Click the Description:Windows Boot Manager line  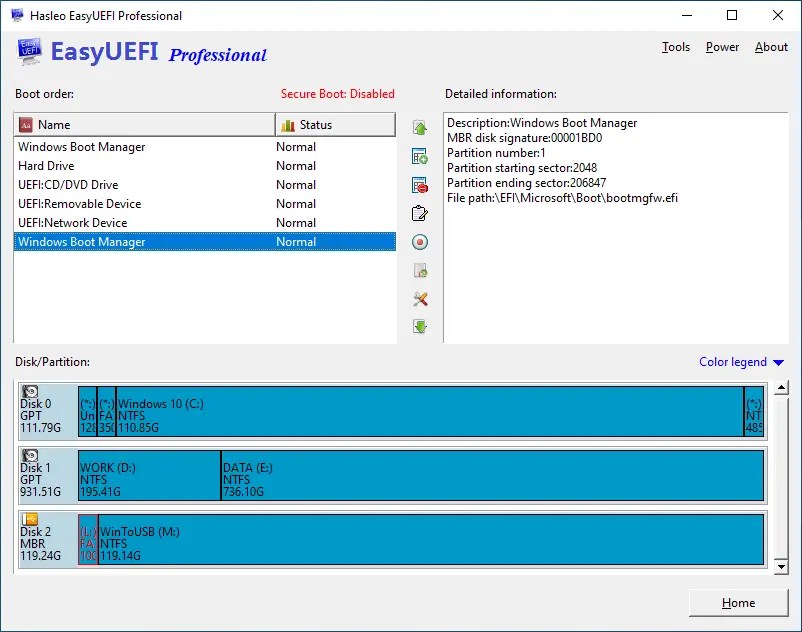(542, 123)
